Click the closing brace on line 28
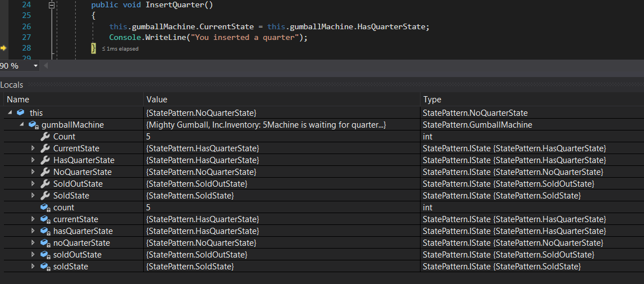 (94, 48)
